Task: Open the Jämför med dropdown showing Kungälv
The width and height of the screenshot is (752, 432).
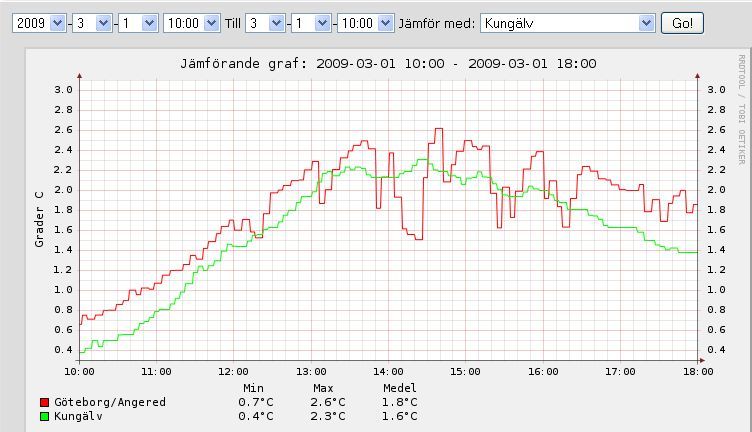Action: tap(567, 22)
